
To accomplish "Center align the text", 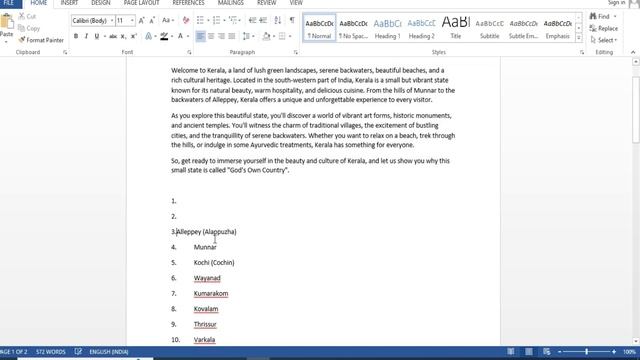I will click(x=211, y=36).
